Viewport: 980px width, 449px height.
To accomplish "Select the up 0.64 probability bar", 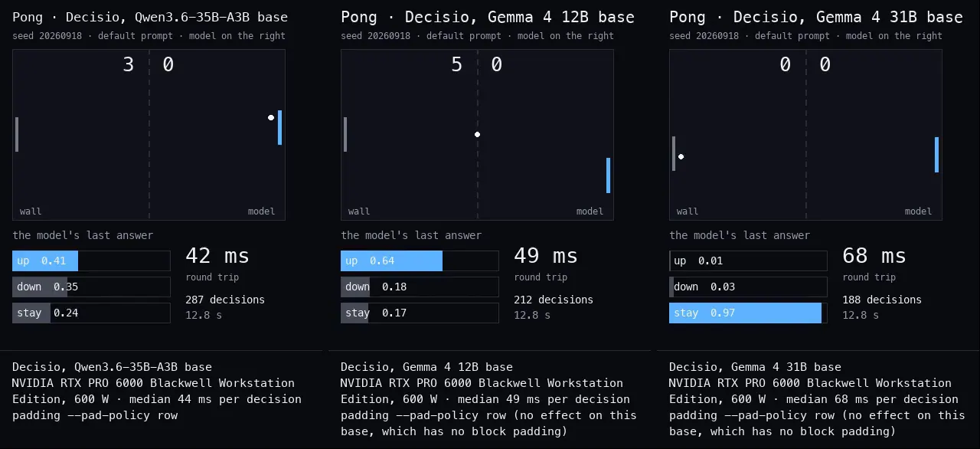I will (420, 261).
